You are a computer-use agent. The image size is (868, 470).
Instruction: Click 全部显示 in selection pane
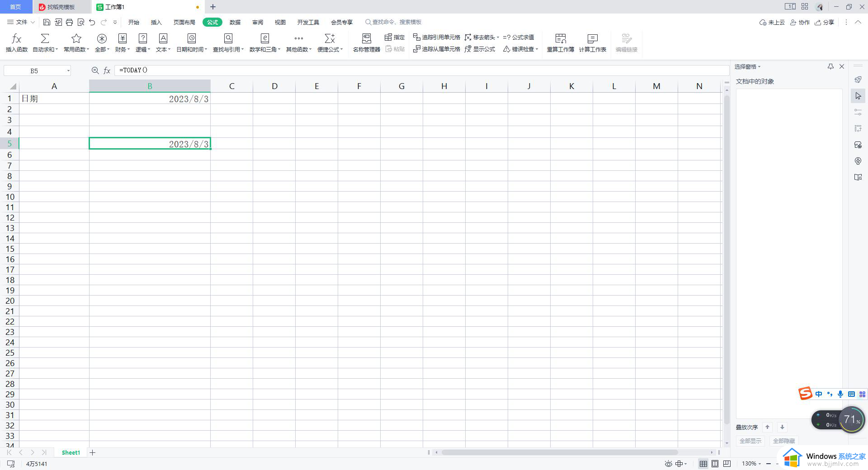tap(750, 441)
